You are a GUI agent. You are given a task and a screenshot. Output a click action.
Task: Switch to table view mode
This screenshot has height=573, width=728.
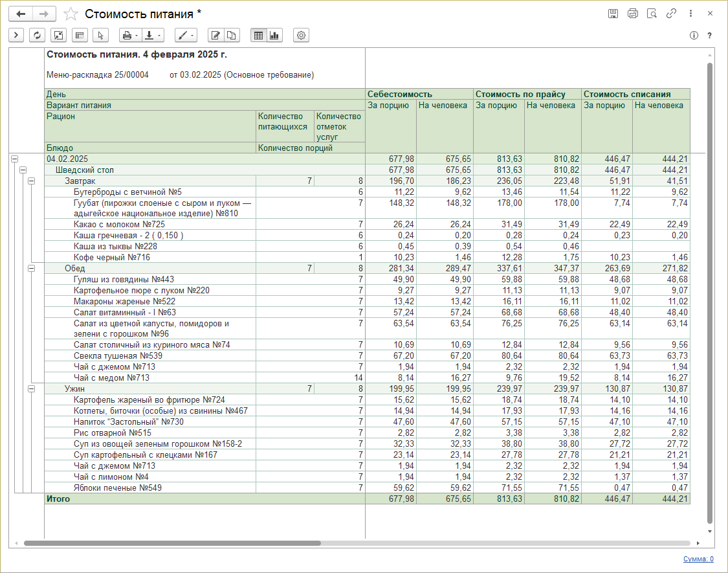tap(259, 36)
